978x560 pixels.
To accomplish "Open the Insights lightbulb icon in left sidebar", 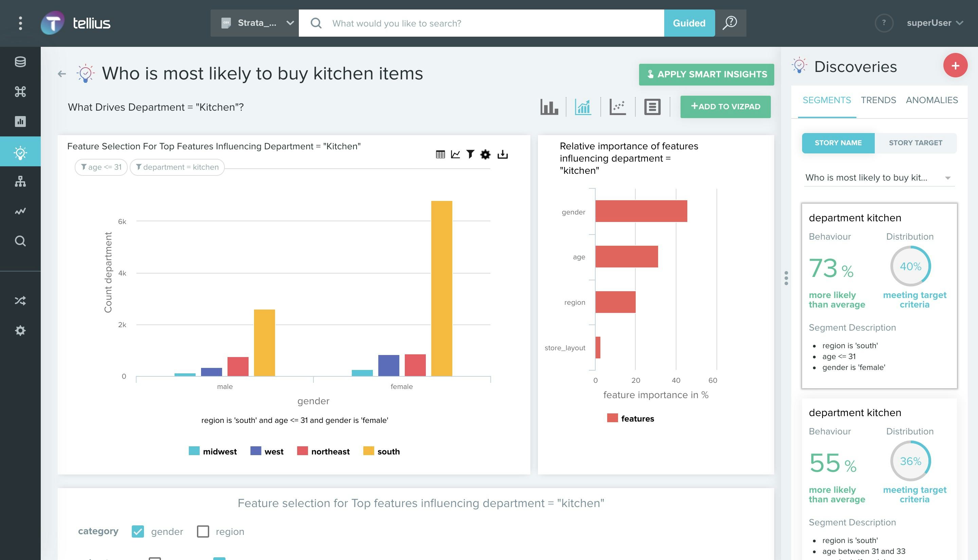I will point(20,151).
